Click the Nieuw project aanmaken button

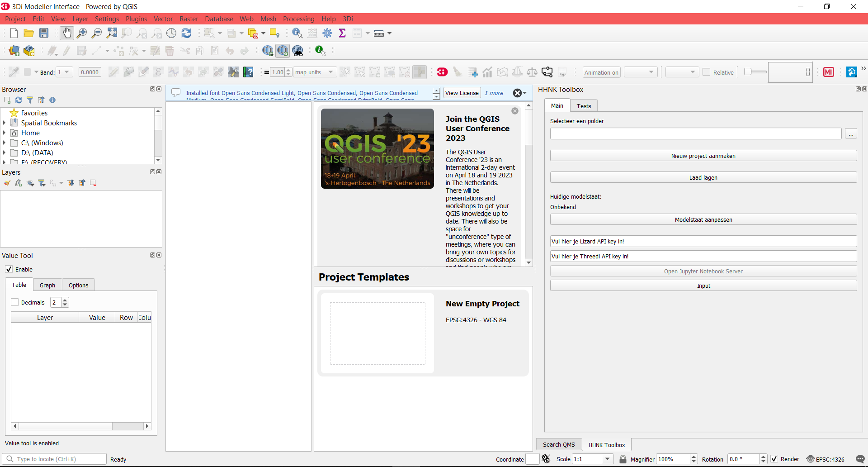703,156
